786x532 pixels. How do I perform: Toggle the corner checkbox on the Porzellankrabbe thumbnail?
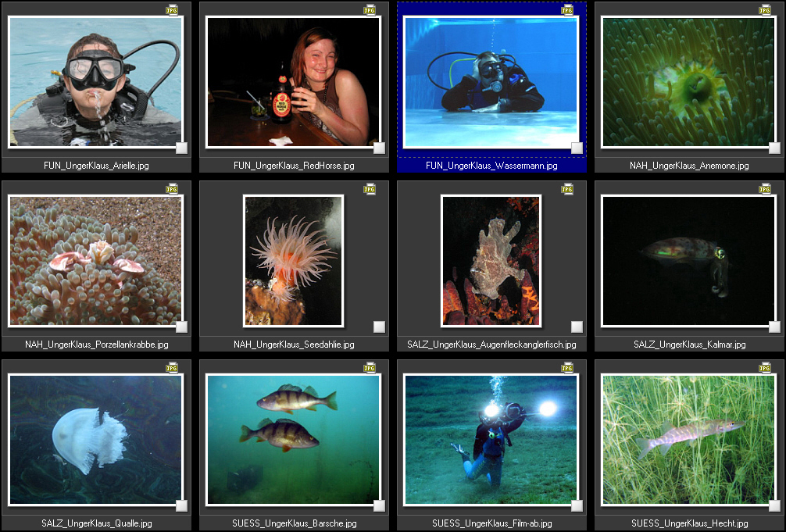pyautogui.click(x=181, y=327)
